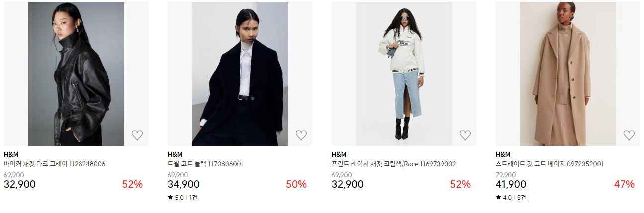Image resolution: width=644 pixels, height=213 pixels.
Task: Like the beige straight-cut coat heart
Action: pos(629,135)
